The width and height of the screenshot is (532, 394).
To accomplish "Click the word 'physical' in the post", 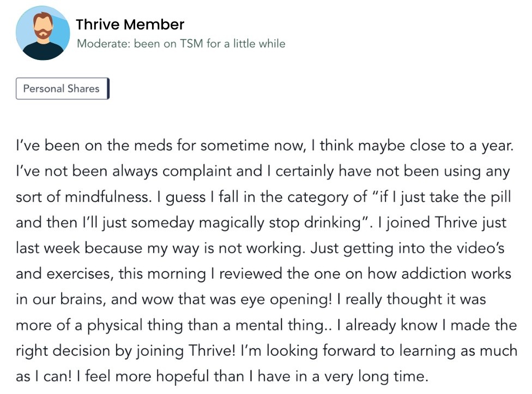I will (x=114, y=325).
